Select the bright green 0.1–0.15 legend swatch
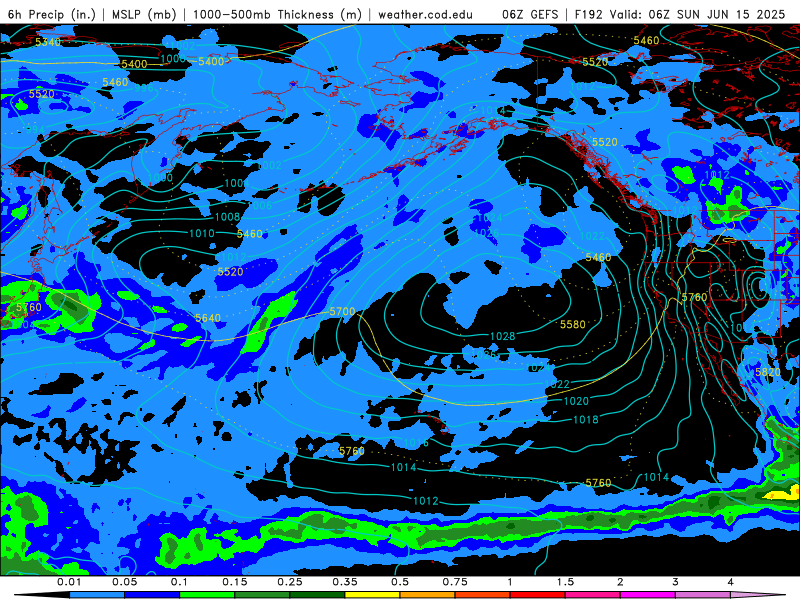The image size is (800, 600). pos(207,595)
